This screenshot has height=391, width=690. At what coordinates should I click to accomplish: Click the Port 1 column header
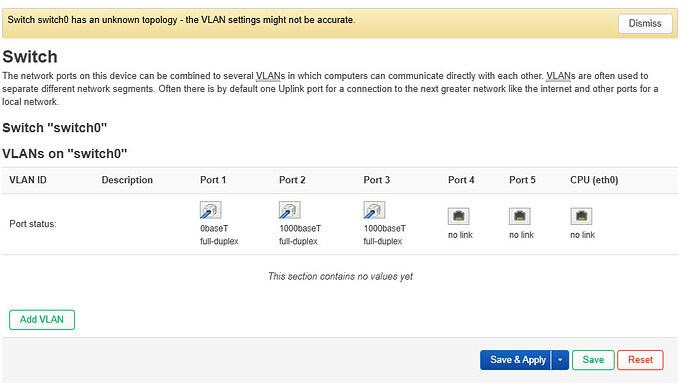[x=213, y=180]
